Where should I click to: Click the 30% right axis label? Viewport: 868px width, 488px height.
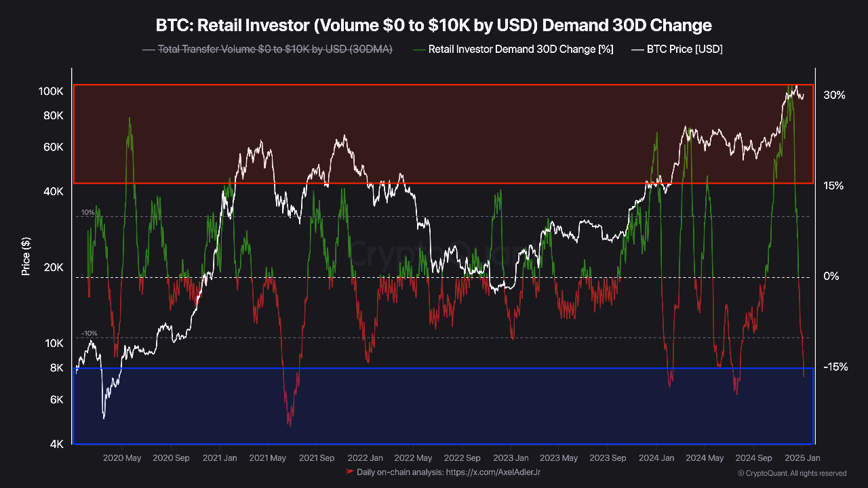[x=834, y=96]
